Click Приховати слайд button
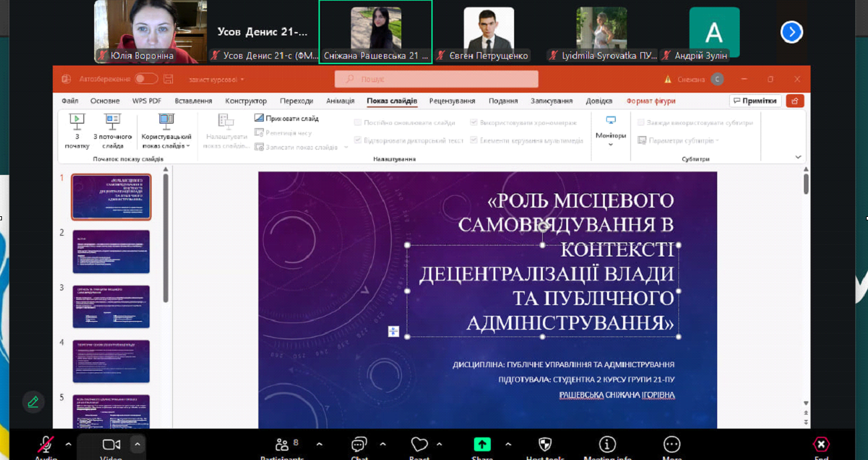 (x=287, y=118)
